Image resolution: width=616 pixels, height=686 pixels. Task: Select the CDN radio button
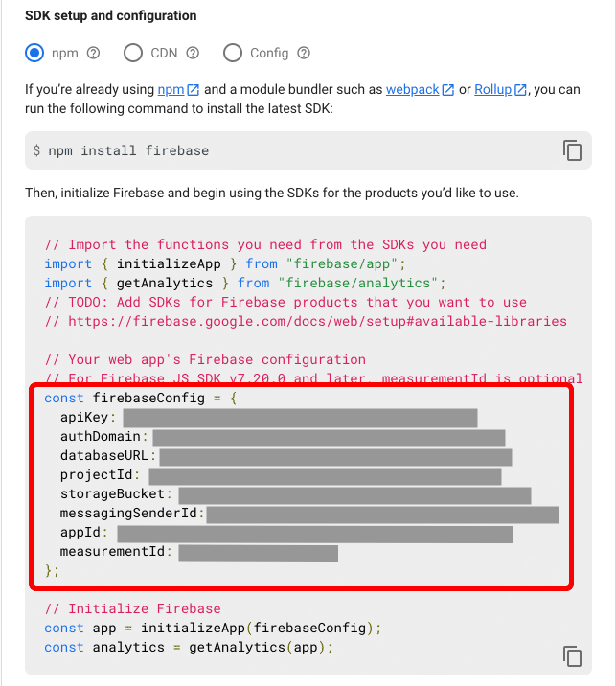coord(133,53)
